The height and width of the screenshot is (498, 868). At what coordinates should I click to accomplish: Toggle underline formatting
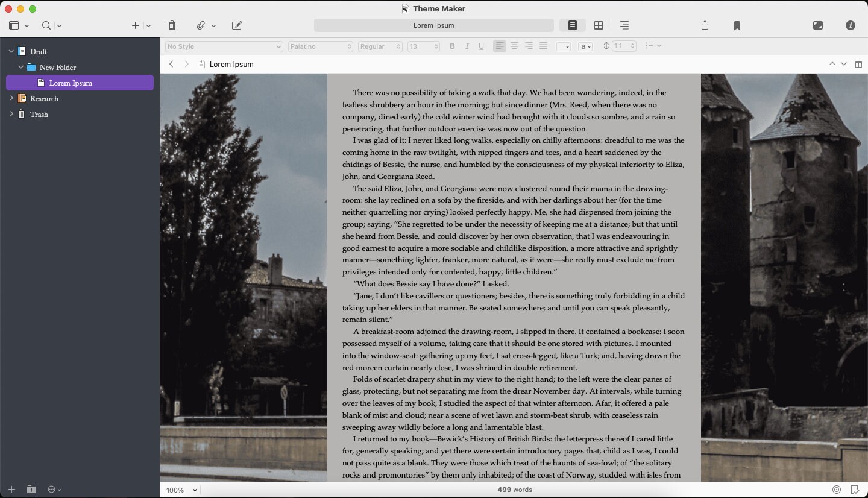(481, 46)
